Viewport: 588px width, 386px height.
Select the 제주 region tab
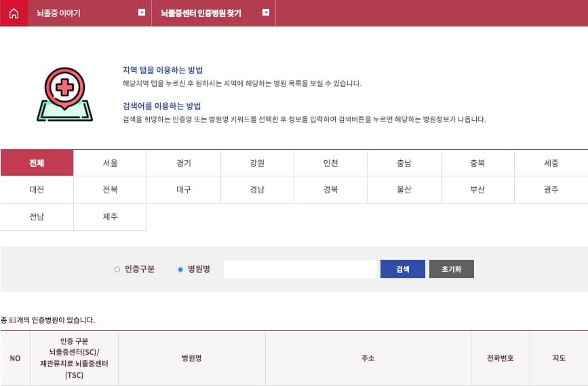pos(111,216)
